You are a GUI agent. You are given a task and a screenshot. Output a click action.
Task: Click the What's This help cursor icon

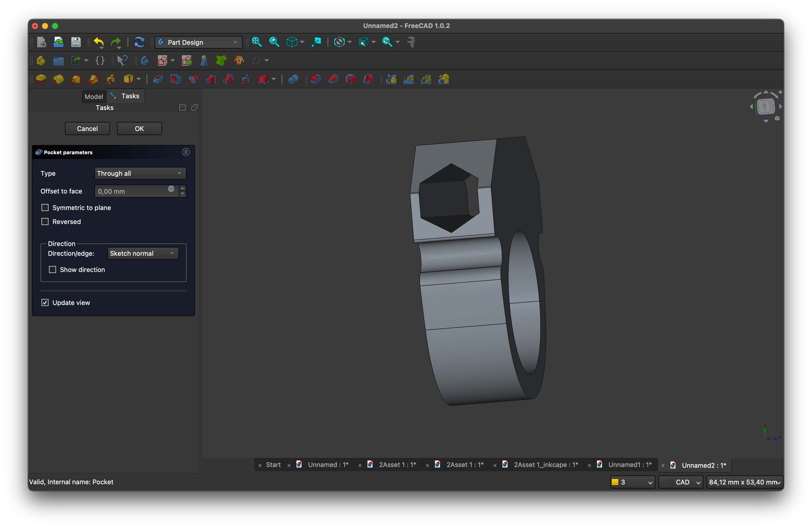click(122, 61)
